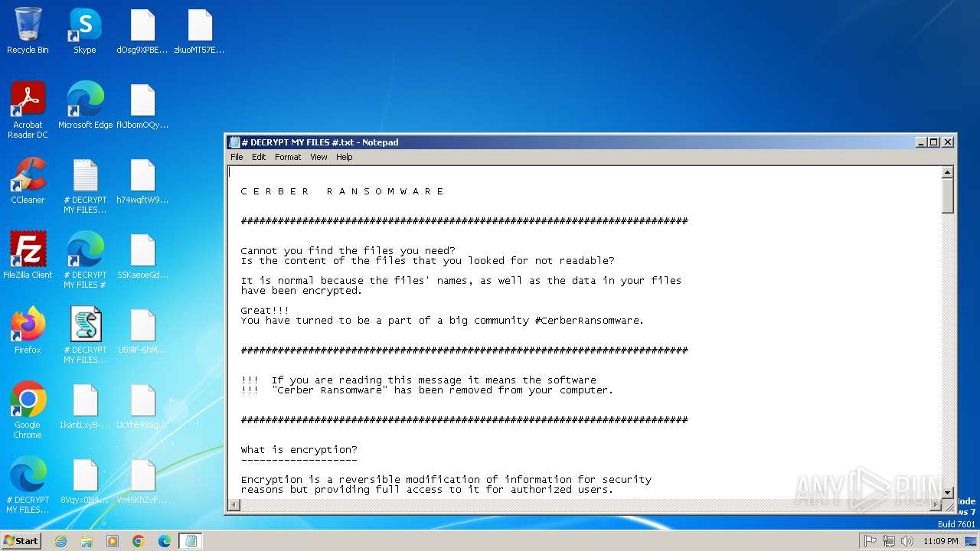
Task: Launch Skype from the desktop
Action: point(85,31)
